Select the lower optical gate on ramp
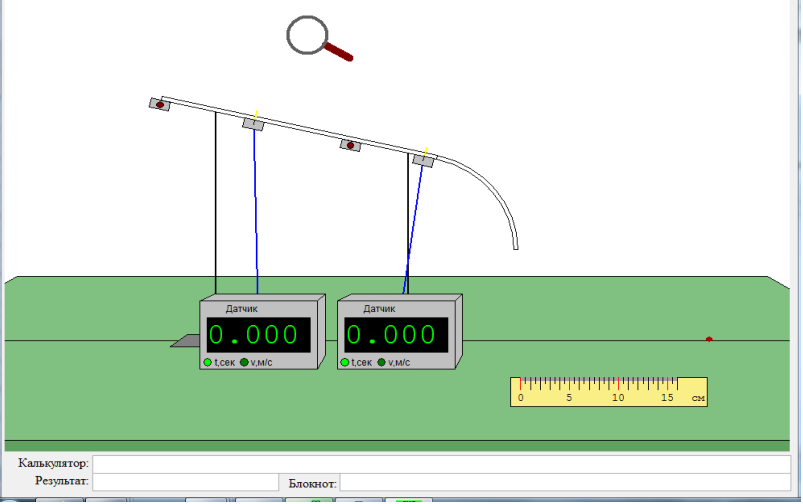Image resolution: width=803 pixels, height=504 pixels. pos(423,161)
